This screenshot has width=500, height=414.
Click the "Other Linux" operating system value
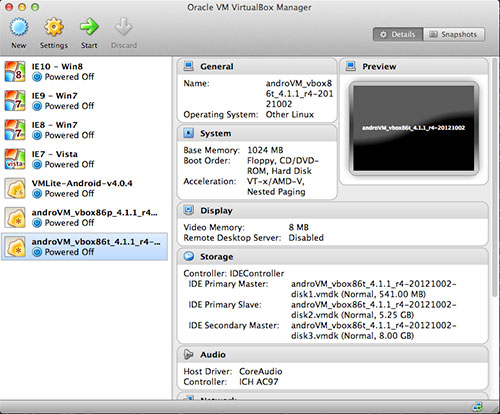[290, 115]
